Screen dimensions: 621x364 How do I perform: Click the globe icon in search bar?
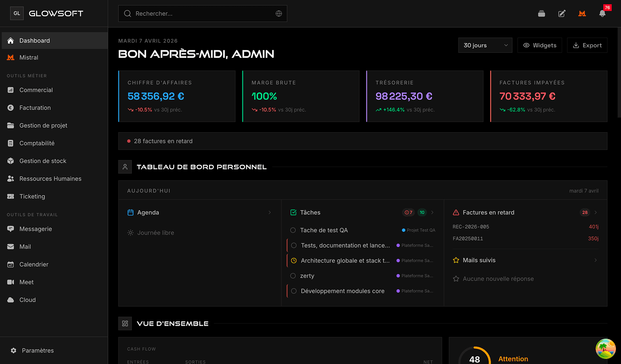point(279,14)
